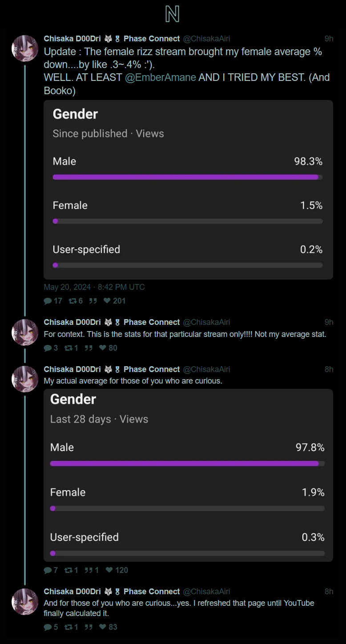Image resolution: width=346 pixels, height=644 pixels.
Task: Open the @EmberAmane mention link
Action: (x=161, y=77)
